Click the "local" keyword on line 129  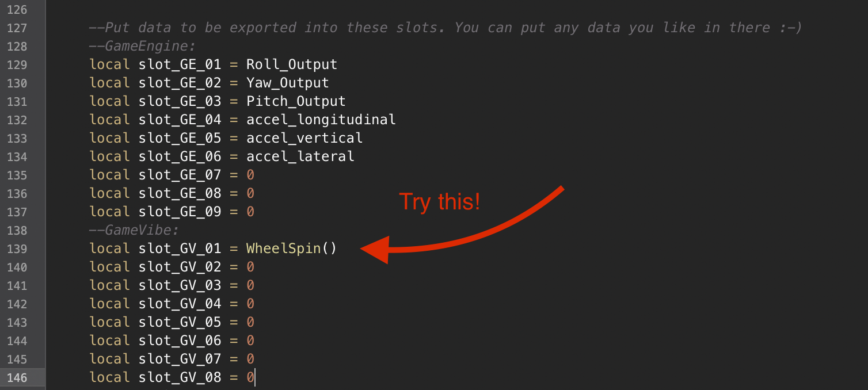coord(109,65)
